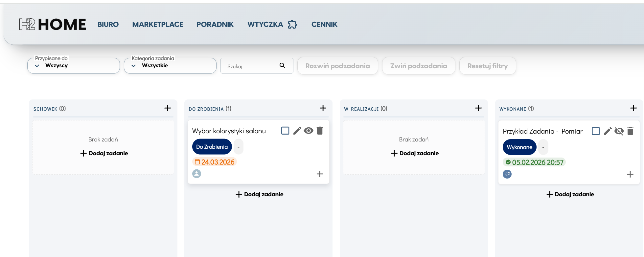This screenshot has height=257, width=644.
Task: Click the DO ZROBIENIA (1) column title
Action: pos(210,109)
